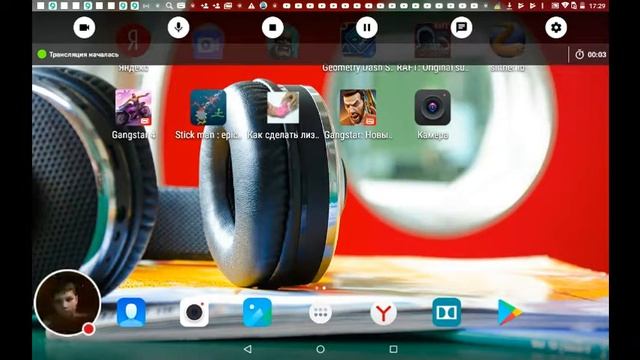Tap the clock showing 17:29
The image size is (640, 360).
pyautogui.click(x=597, y=6)
